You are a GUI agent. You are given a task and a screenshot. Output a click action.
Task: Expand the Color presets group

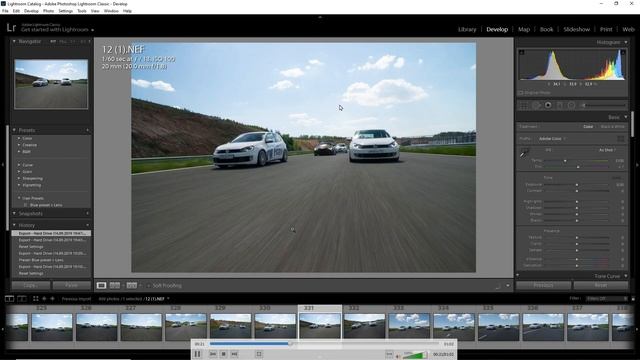click(19, 138)
